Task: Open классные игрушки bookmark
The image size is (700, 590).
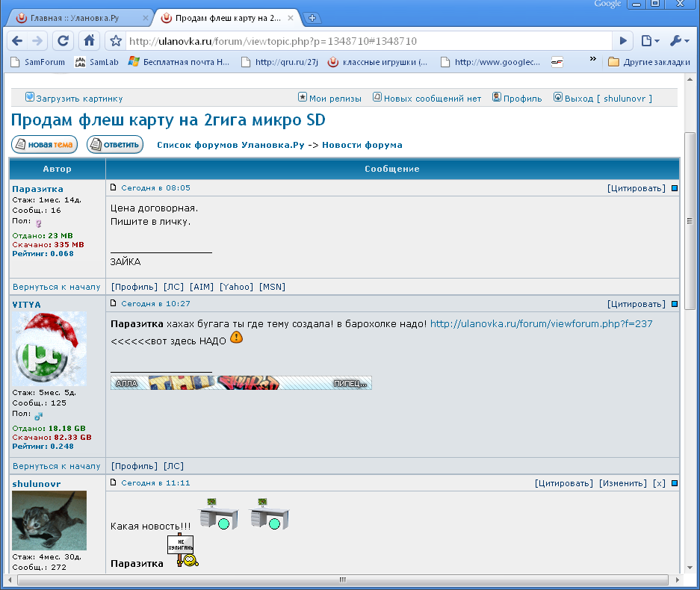Action: [x=378, y=62]
